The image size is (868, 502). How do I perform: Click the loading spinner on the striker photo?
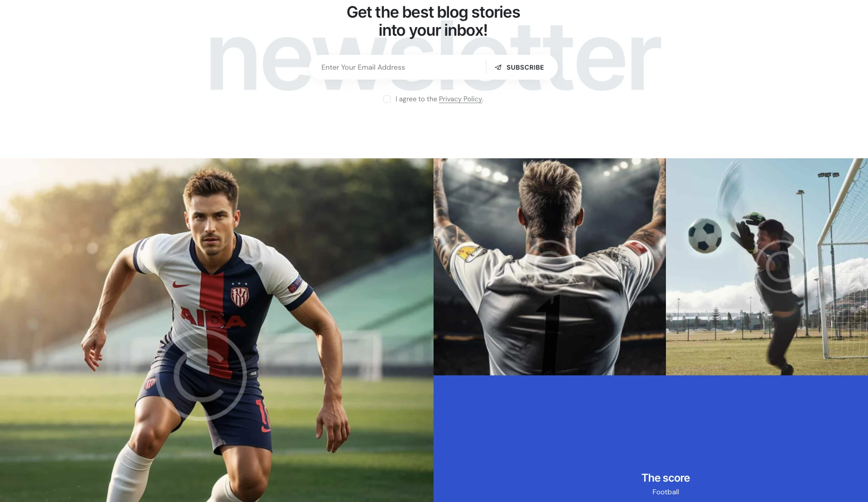[201, 375]
